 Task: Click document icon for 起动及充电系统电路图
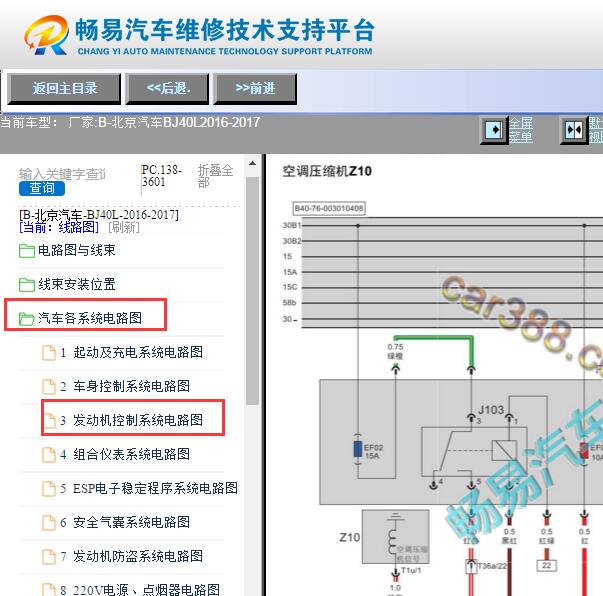click(x=49, y=353)
